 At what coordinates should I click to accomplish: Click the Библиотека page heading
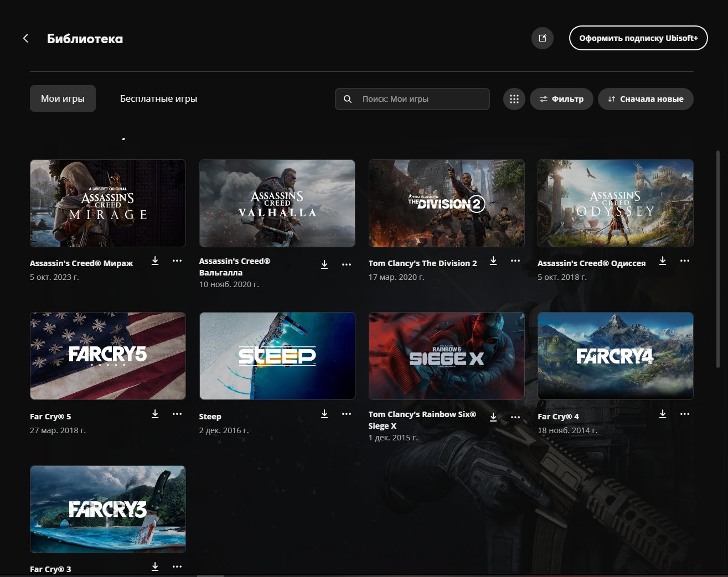[x=85, y=39]
